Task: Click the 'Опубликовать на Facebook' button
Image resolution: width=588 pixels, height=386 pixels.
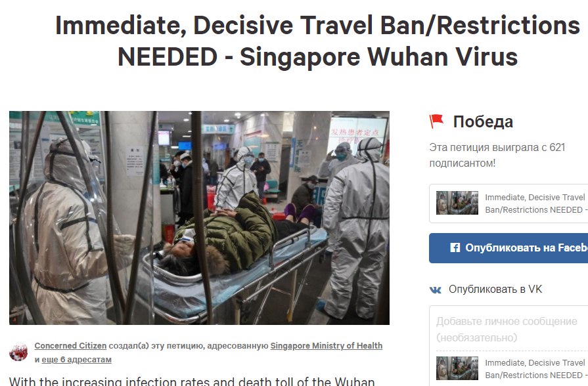Action: (x=509, y=248)
